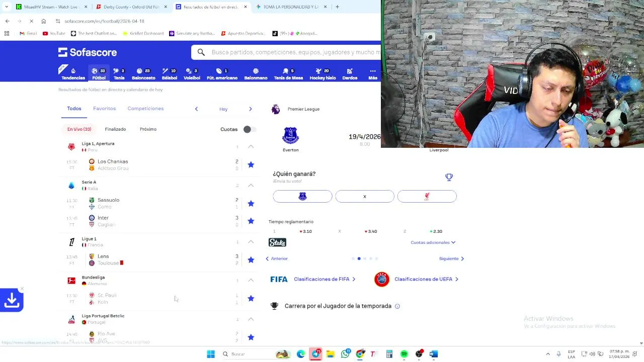Screen dimensions: 644x362
Task: Open the Dardos category
Action: tap(350, 73)
